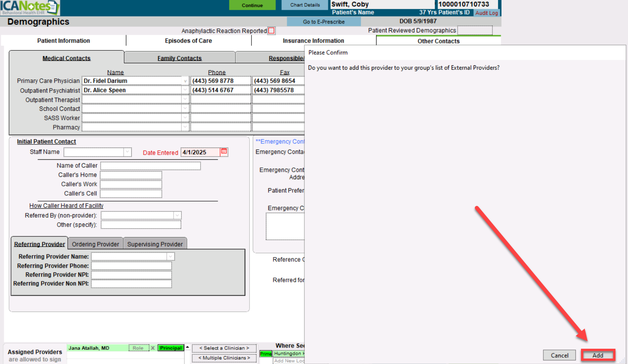Open the Audit Log link
The height and width of the screenshot is (364, 628).
(x=487, y=13)
